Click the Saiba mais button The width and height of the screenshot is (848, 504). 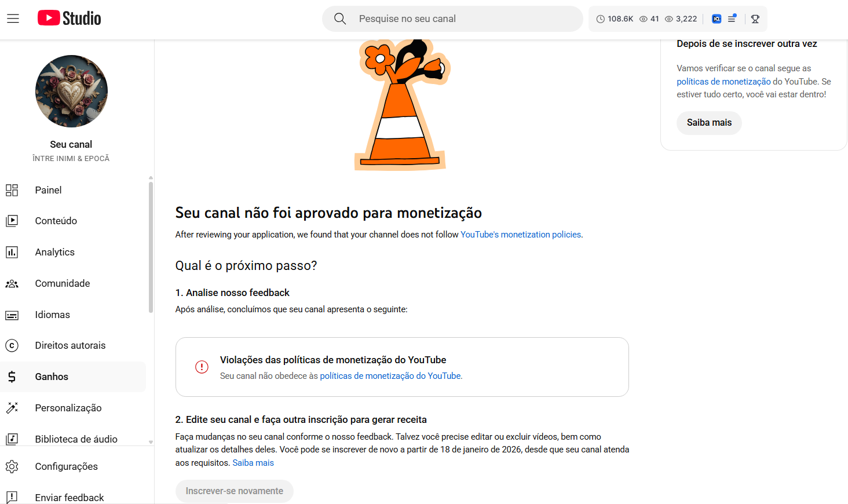pyautogui.click(x=709, y=123)
